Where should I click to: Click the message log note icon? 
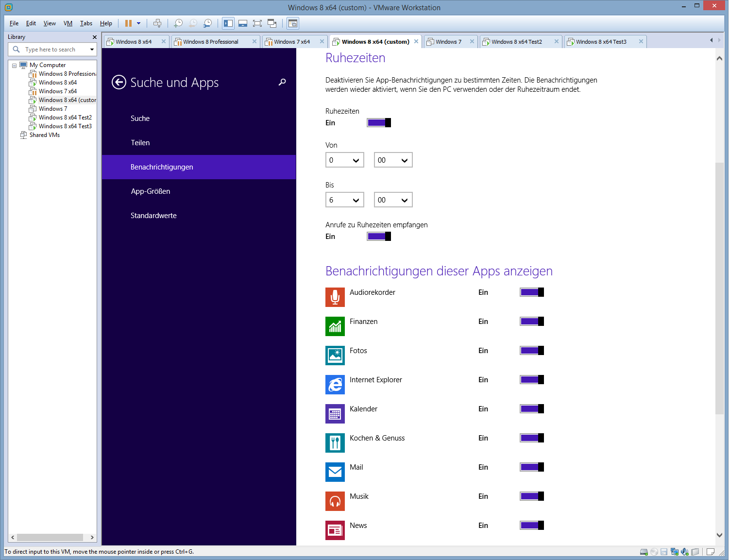point(710,552)
